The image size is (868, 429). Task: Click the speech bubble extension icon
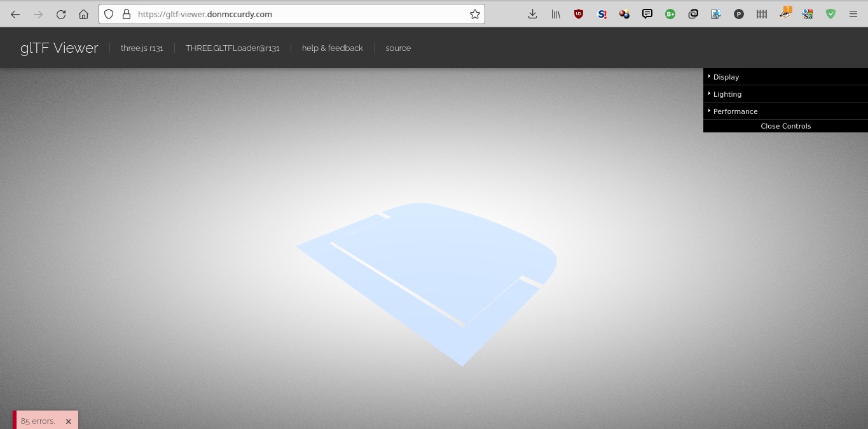(647, 13)
